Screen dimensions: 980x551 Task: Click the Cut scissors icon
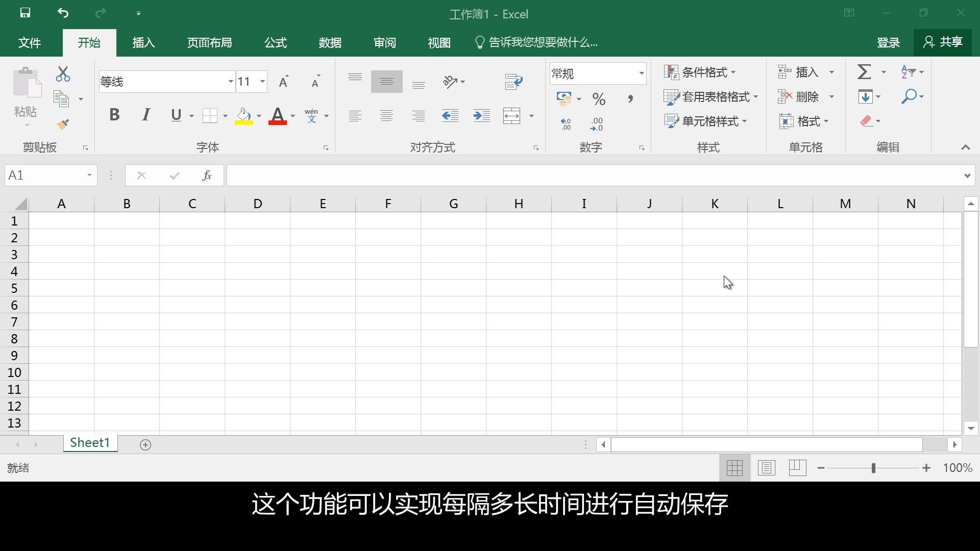[x=63, y=74]
